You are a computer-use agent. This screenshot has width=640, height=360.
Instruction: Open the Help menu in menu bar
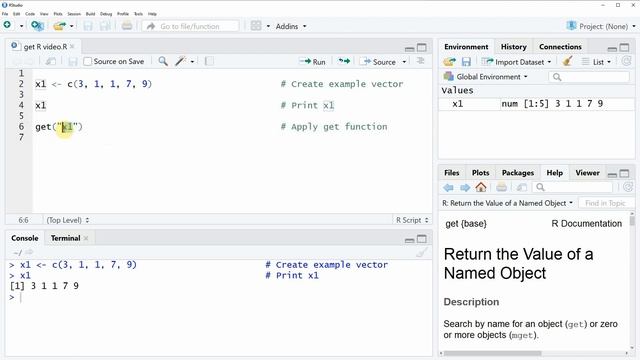pyautogui.click(x=152, y=14)
